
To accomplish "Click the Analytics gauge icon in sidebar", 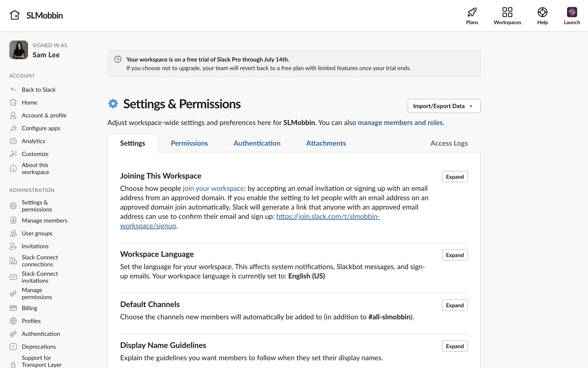I will 13,141.
